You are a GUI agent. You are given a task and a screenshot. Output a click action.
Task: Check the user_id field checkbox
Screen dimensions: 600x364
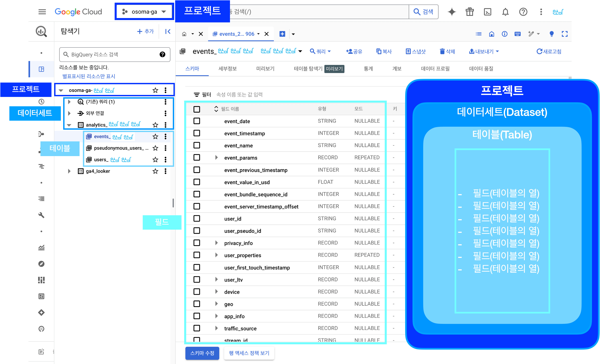point(197,218)
